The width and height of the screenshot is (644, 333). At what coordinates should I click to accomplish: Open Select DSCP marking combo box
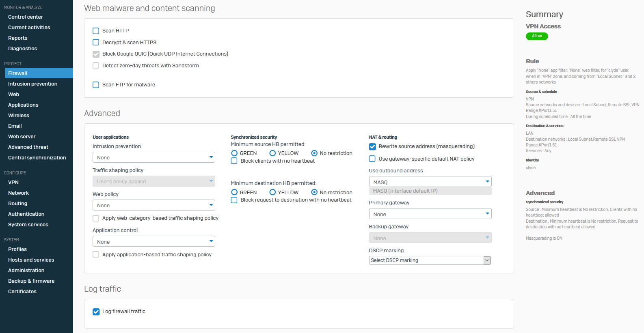coord(430,260)
